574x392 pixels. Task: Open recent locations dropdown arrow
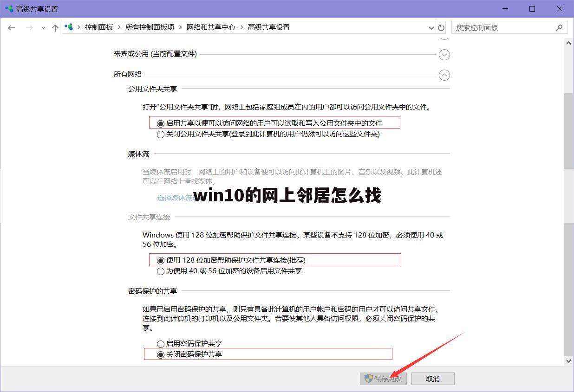43,28
